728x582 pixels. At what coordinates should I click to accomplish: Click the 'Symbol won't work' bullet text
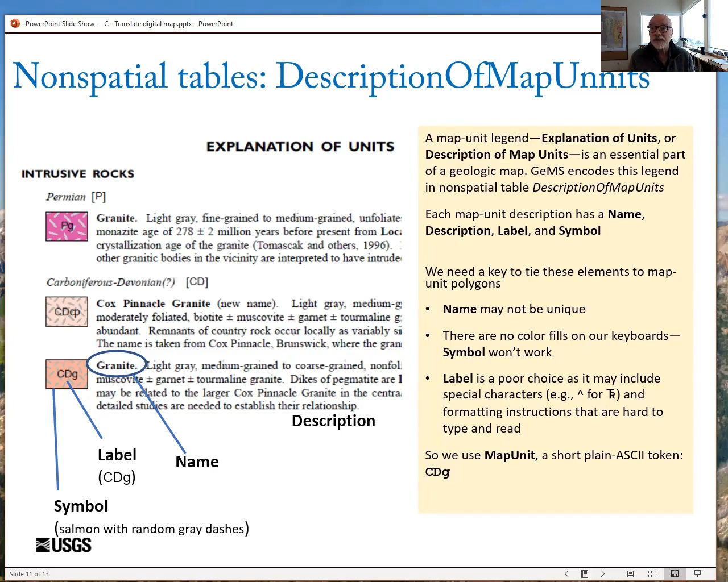497,352
